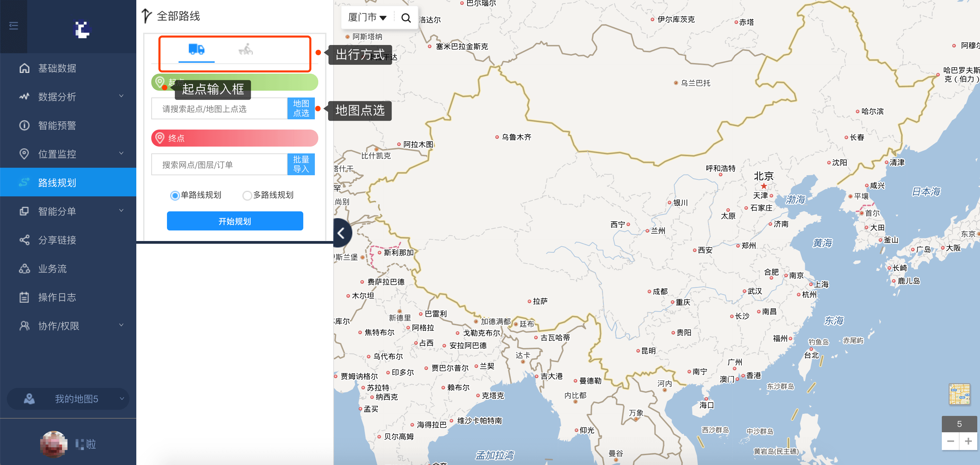The image size is (980, 465).
Task: Click the app logo in sidebar header
Action: (82, 29)
